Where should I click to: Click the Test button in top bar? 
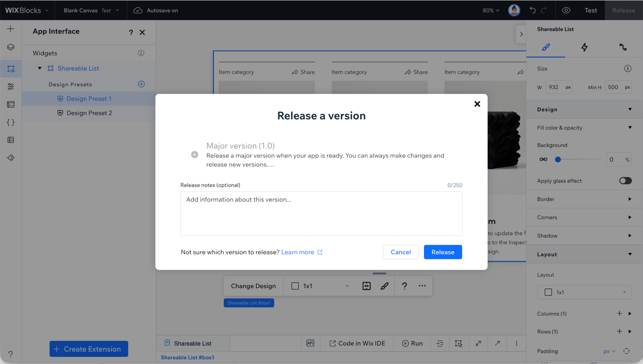tap(591, 10)
